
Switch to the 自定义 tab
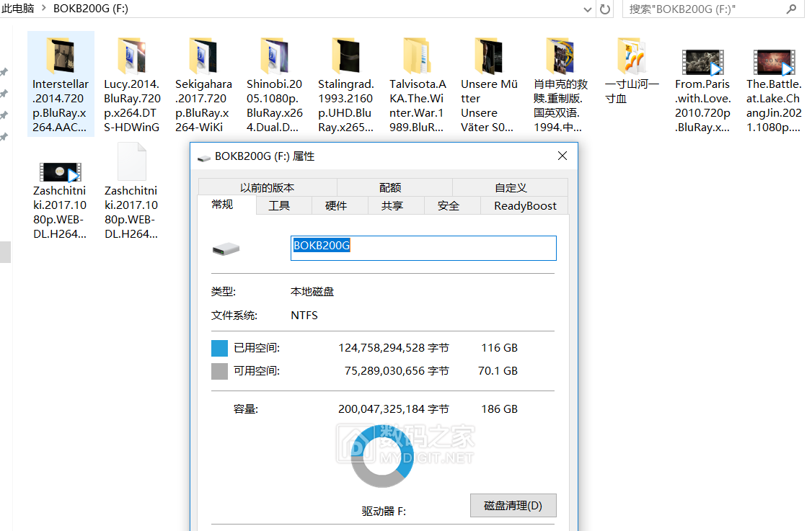(x=511, y=187)
